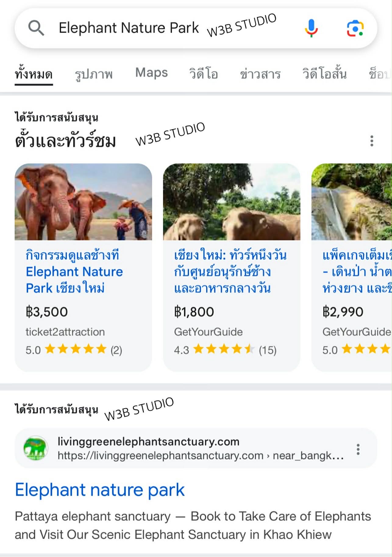Screen dimensions: 392x557
Task: Open options for livinggreenelephantsanctuary.com ad
Action: 358,449
